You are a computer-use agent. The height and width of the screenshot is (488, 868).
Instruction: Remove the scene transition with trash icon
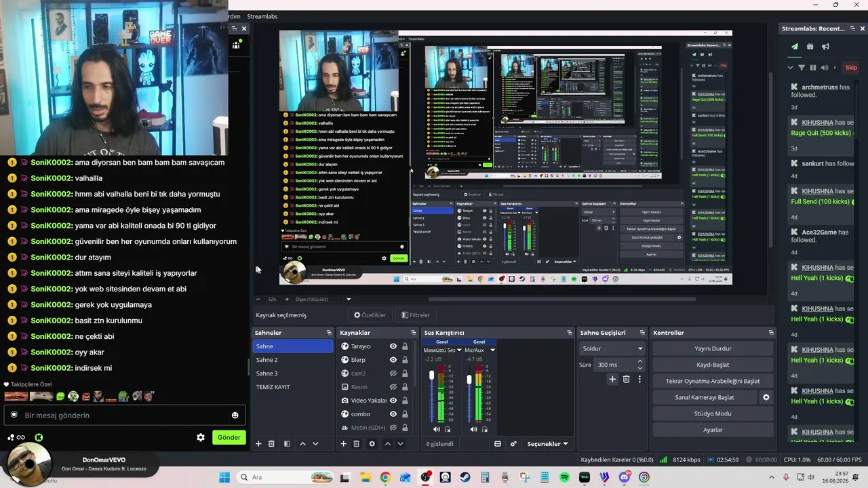(626, 380)
